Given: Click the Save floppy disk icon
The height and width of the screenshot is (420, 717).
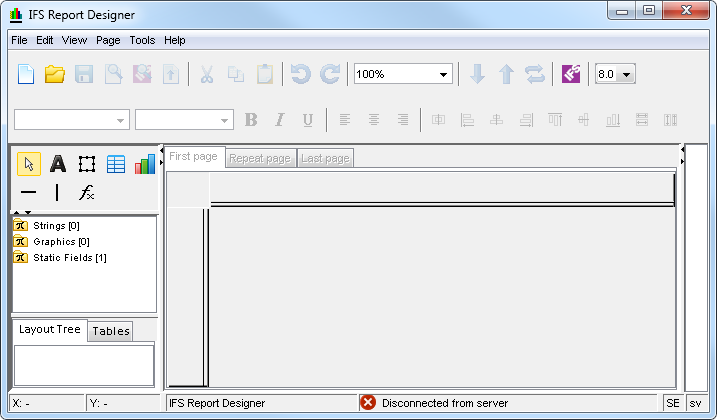Looking at the screenshot, I should 84,74.
